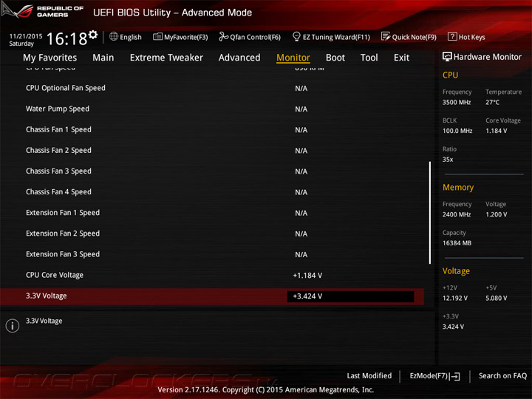532x399 pixels.
Task: Click the 5.080 V reading
Action: 496,299
